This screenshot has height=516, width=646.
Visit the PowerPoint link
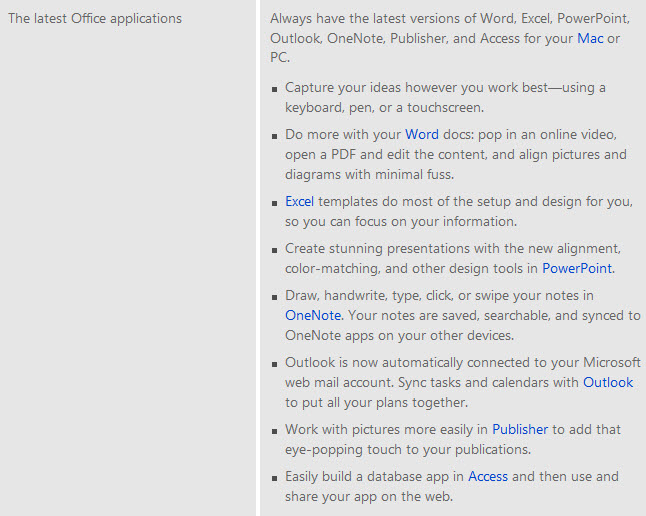[x=577, y=268]
